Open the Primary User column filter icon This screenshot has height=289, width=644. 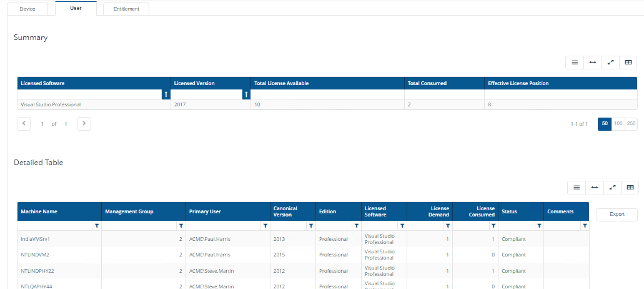pyautogui.click(x=265, y=226)
